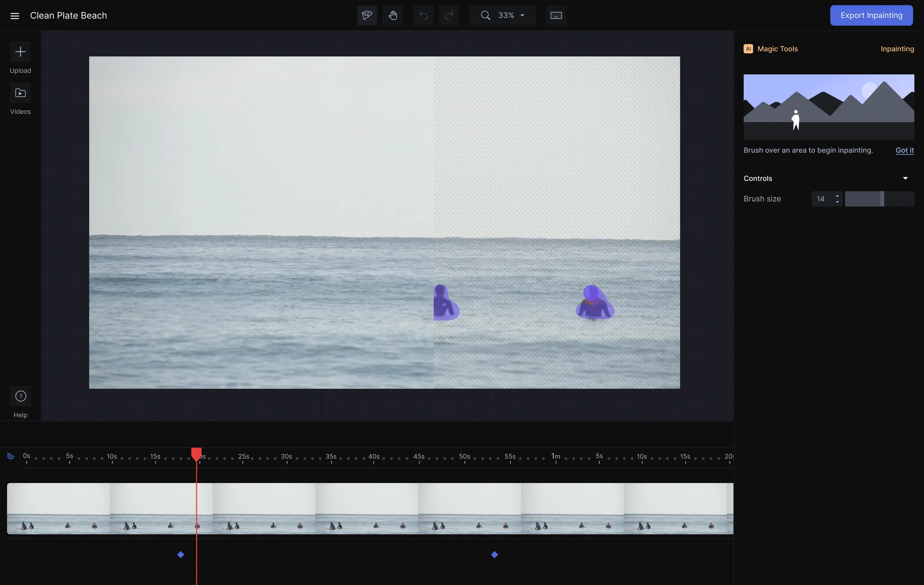Toggle the timeline layers icon
Image resolution: width=924 pixels, height=585 pixels.
click(11, 456)
